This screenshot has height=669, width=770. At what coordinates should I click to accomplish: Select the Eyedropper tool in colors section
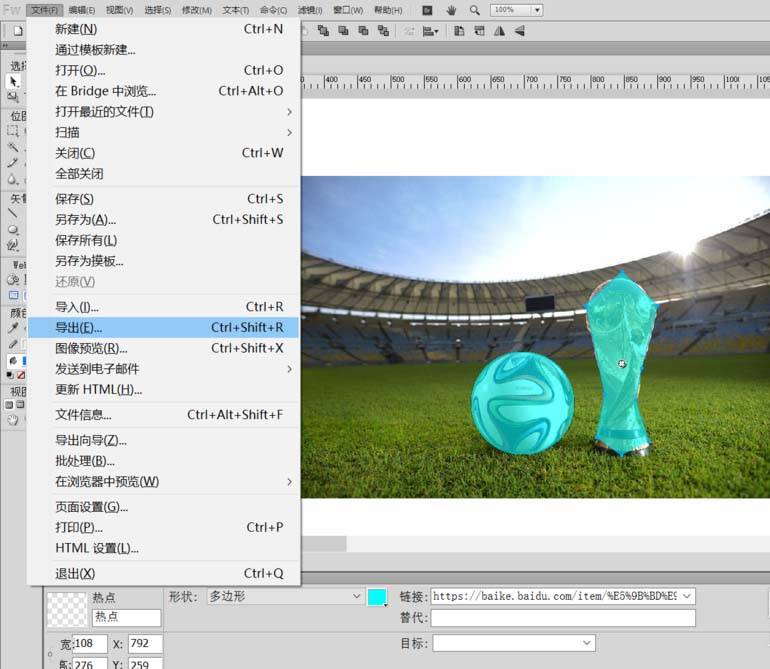13,328
